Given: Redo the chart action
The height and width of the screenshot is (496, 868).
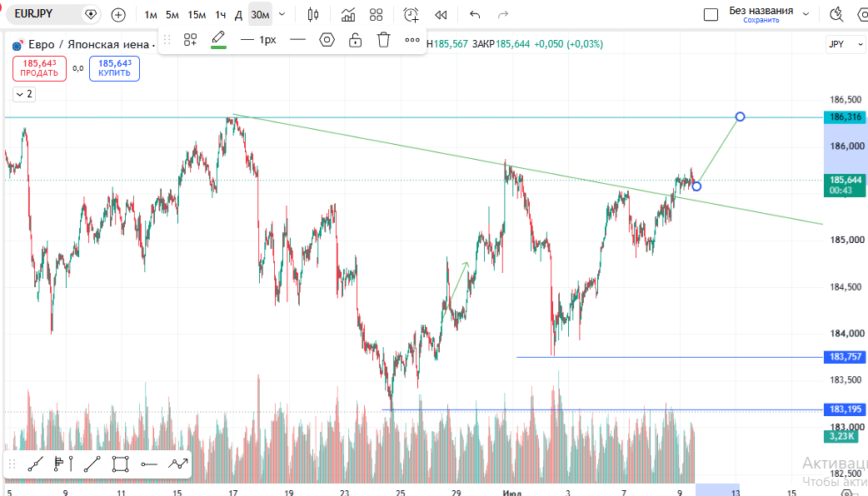Looking at the screenshot, I should (503, 15).
